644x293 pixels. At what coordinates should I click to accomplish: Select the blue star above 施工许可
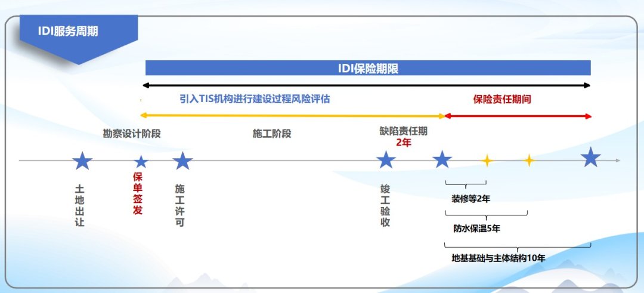point(182,161)
